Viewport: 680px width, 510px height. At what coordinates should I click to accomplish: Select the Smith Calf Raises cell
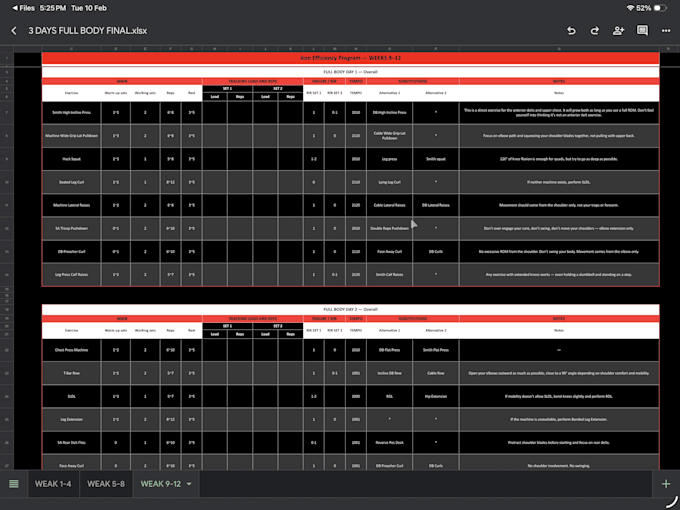(x=389, y=275)
